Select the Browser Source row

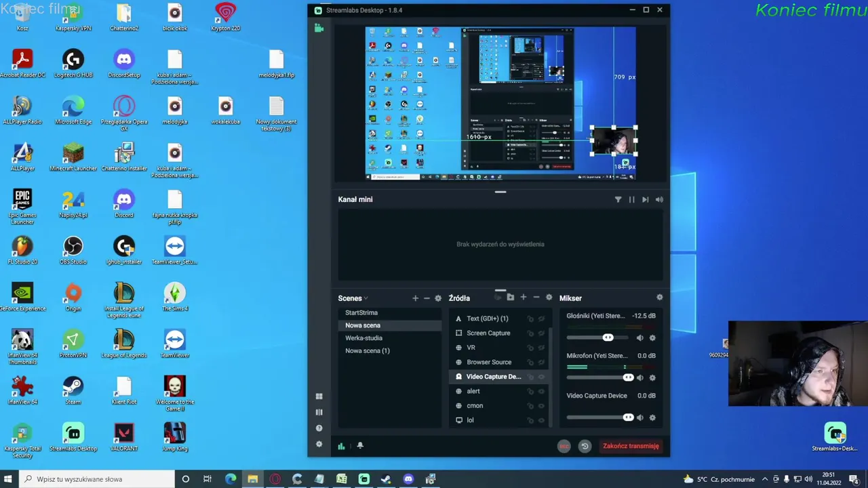498,363
